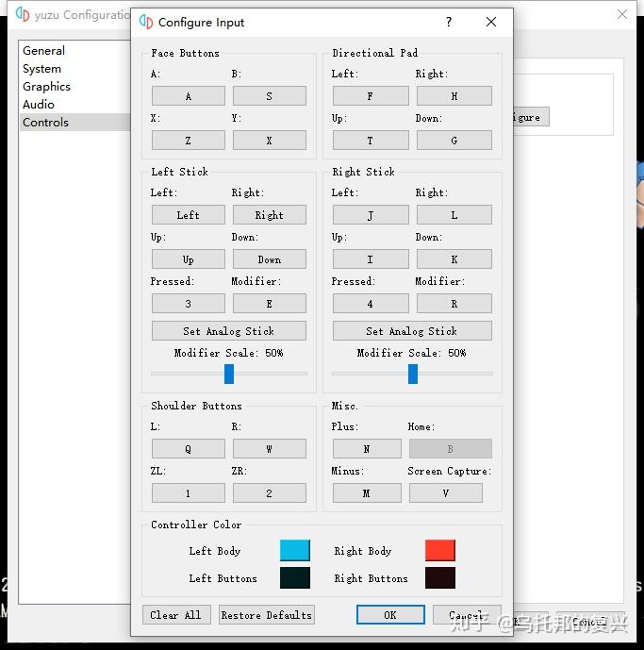Rebind ZR button mapped to 2
This screenshot has height=650, width=644.
pos(270,492)
